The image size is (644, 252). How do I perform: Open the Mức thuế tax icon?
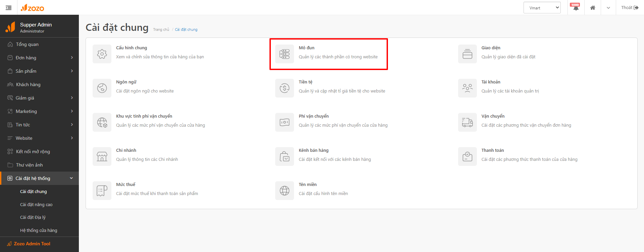(x=102, y=191)
